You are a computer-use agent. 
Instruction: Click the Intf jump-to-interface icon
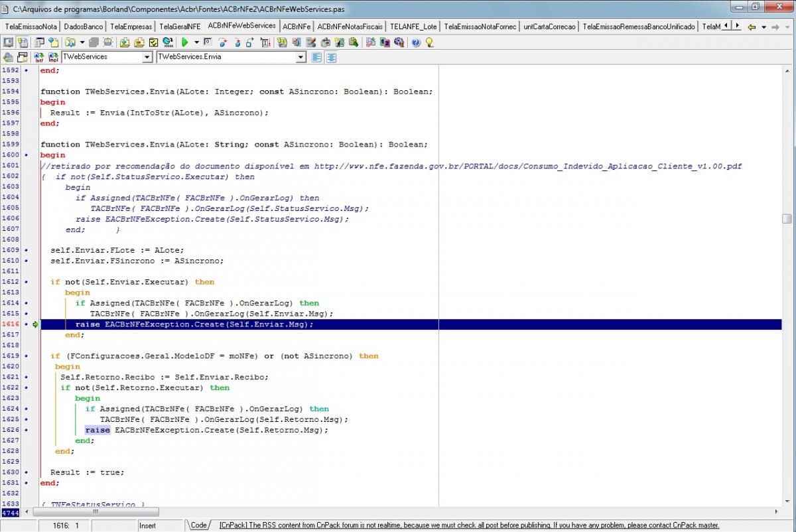[x=38, y=57]
